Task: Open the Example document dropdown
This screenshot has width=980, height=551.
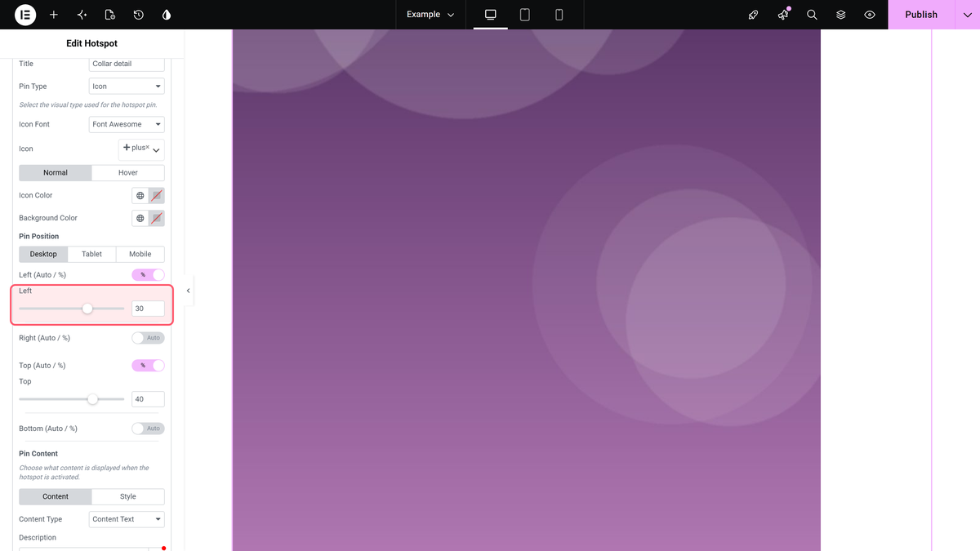Action: pos(430,15)
